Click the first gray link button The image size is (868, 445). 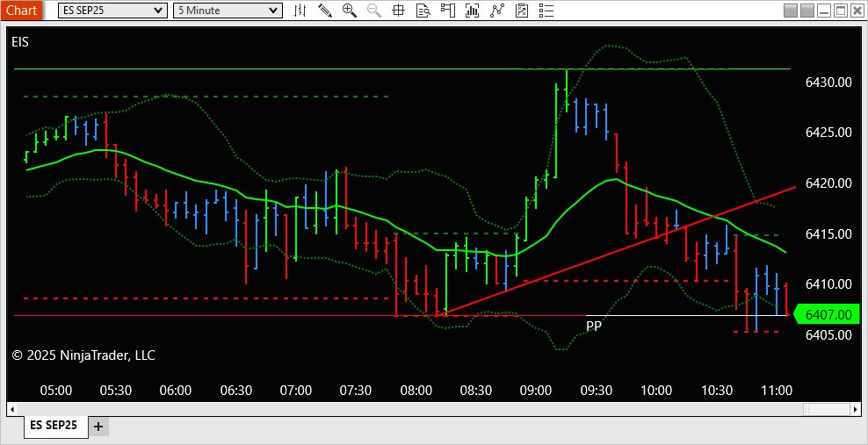tap(791, 11)
